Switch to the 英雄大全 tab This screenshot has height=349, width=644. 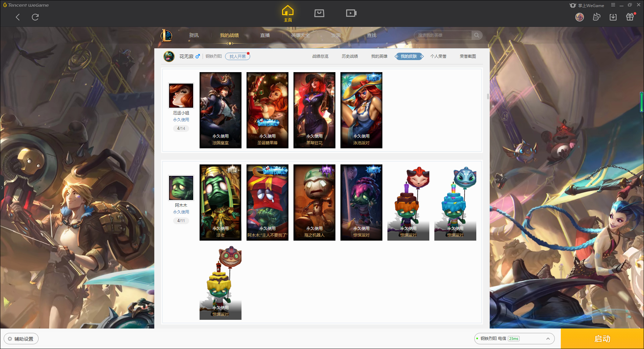pyautogui.click(x=301, y=35)
